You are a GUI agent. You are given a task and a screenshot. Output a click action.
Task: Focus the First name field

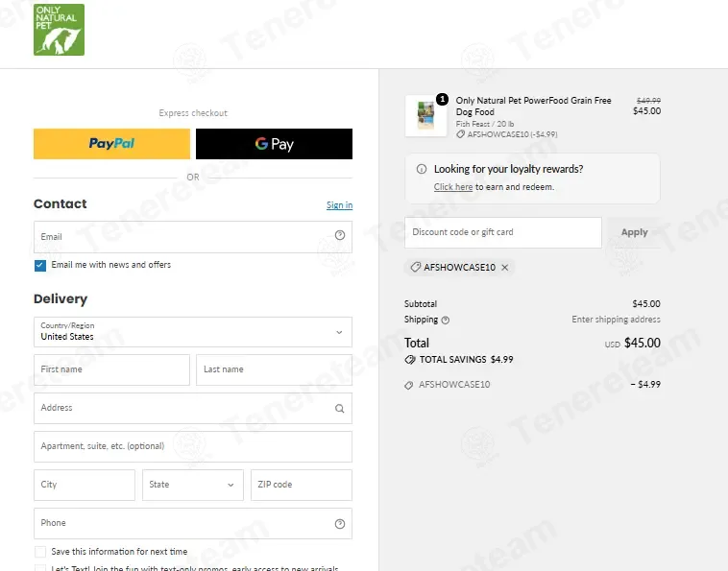112,370
